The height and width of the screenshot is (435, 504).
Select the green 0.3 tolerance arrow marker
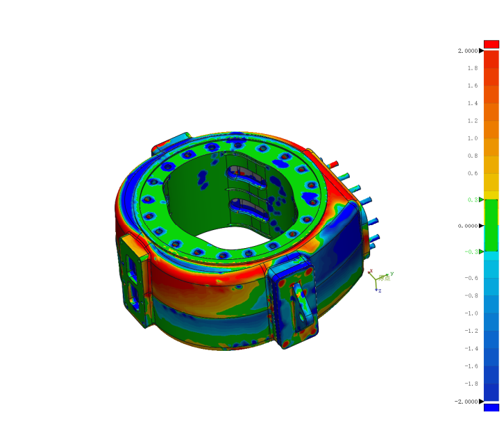pyautogui.click(x=481, y=199)
